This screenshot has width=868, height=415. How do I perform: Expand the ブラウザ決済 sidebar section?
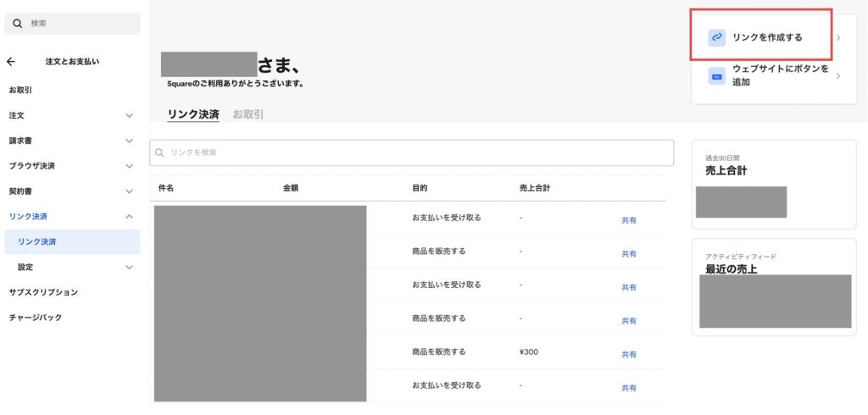[129, 166]
